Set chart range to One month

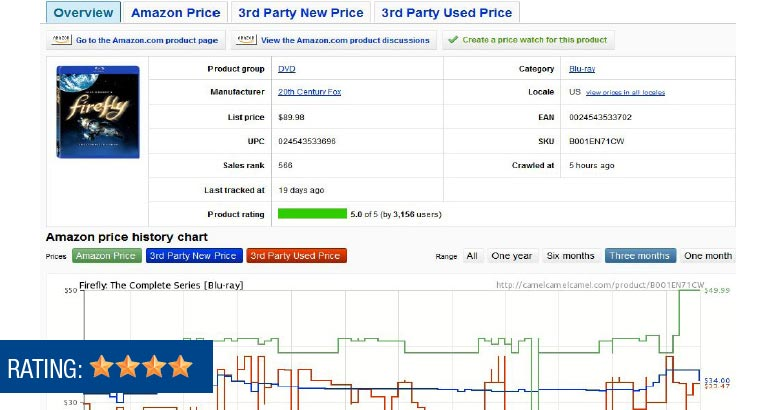click(x=708, y=256)
